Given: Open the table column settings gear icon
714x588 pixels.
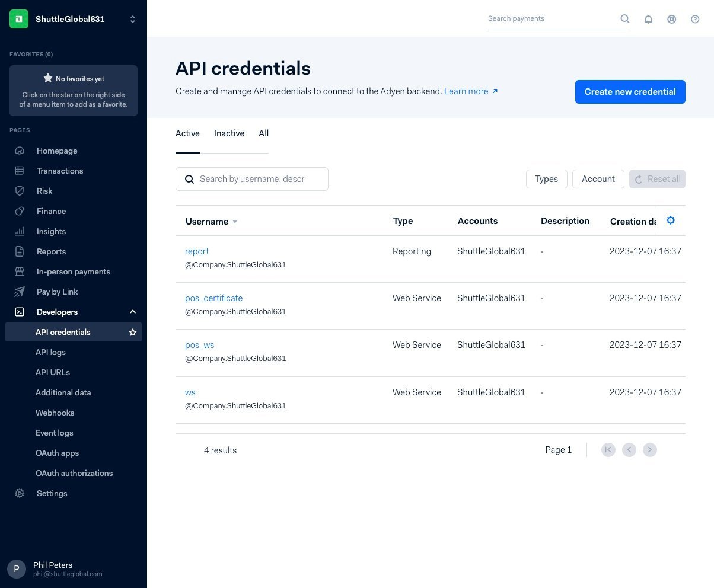Looking at the screenshot, I should [671, 220].
